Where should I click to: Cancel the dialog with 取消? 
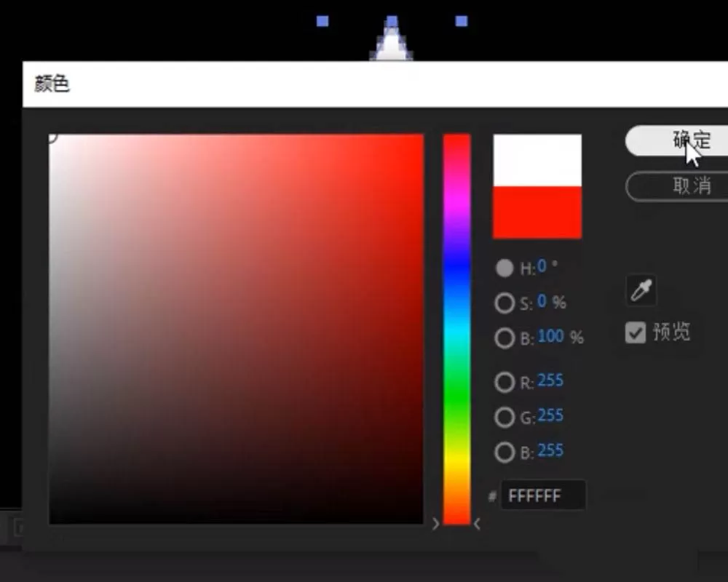pyautogui.click(x=678, y=186)
